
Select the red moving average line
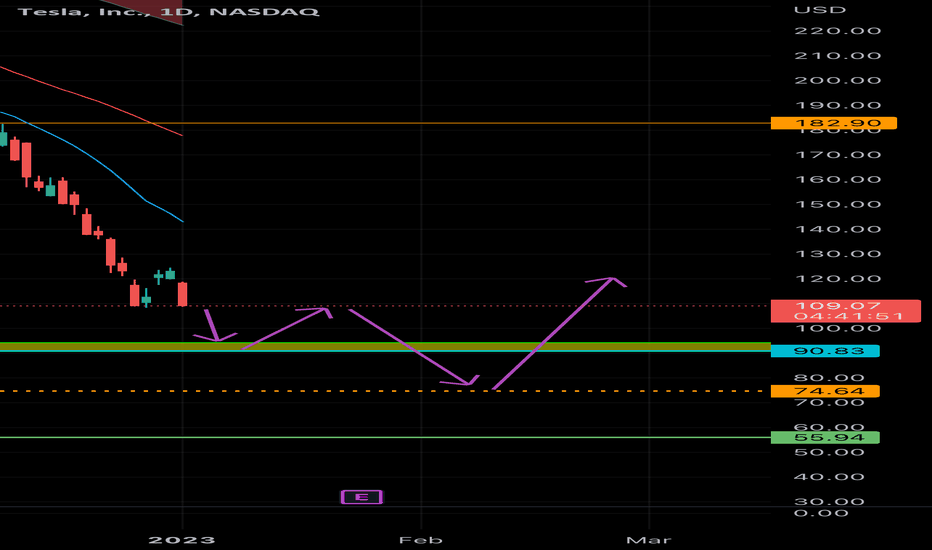(95, 101)
